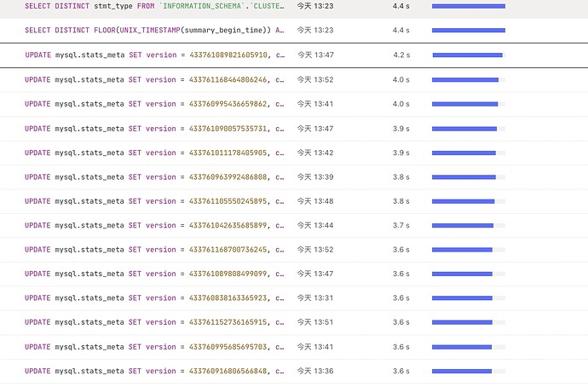Image resolution: width=588 pixels, height=387 pixels.
Task: Open the SELECT DISTINCT stmt_type statement
Action: click(x=153, y=6)
